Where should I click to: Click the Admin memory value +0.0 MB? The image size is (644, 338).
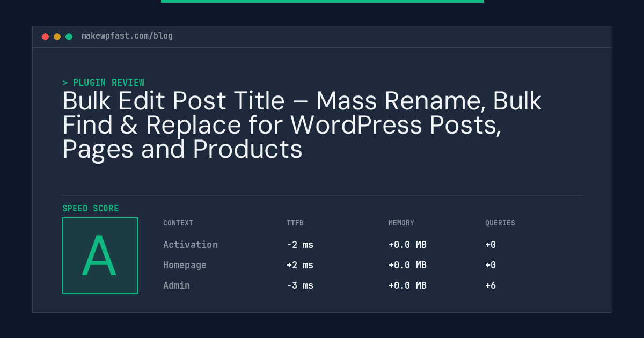407,285
